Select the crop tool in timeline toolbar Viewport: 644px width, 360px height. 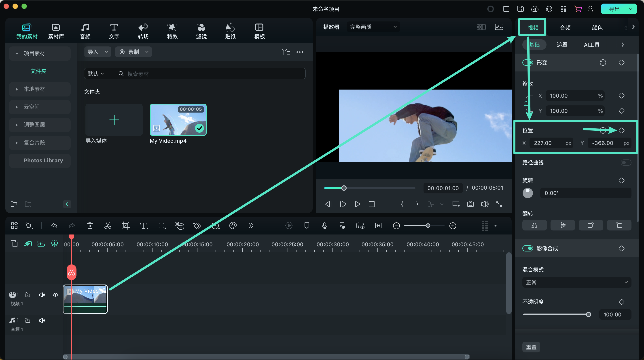point(125,226)
